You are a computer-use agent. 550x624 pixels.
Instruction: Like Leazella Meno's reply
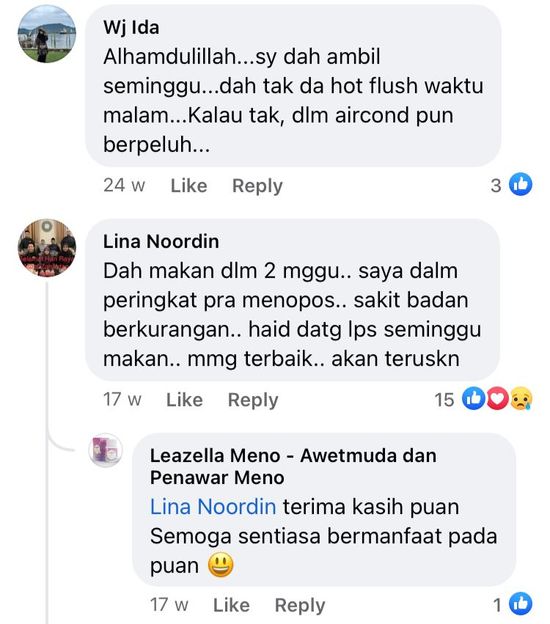231,605
